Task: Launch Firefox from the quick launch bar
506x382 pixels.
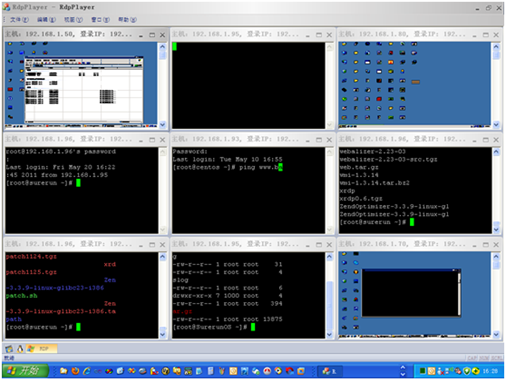Action: (x=75, y=371)
